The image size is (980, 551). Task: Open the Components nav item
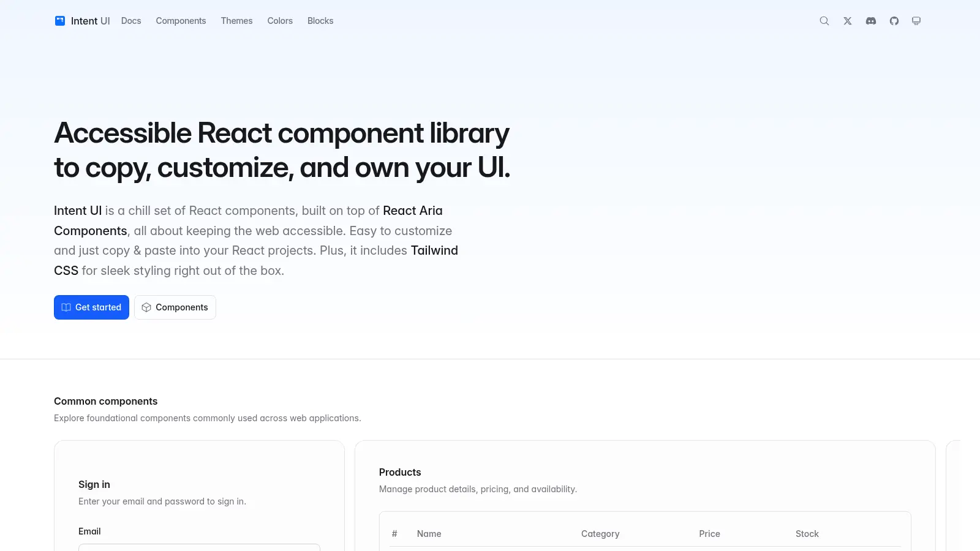[181, 21]
